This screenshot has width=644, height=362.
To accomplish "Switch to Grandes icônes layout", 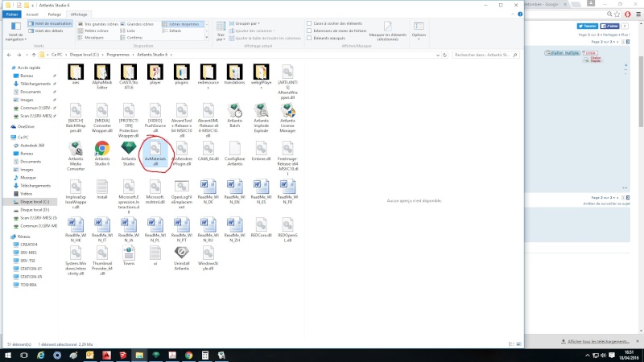I will 137,24.
